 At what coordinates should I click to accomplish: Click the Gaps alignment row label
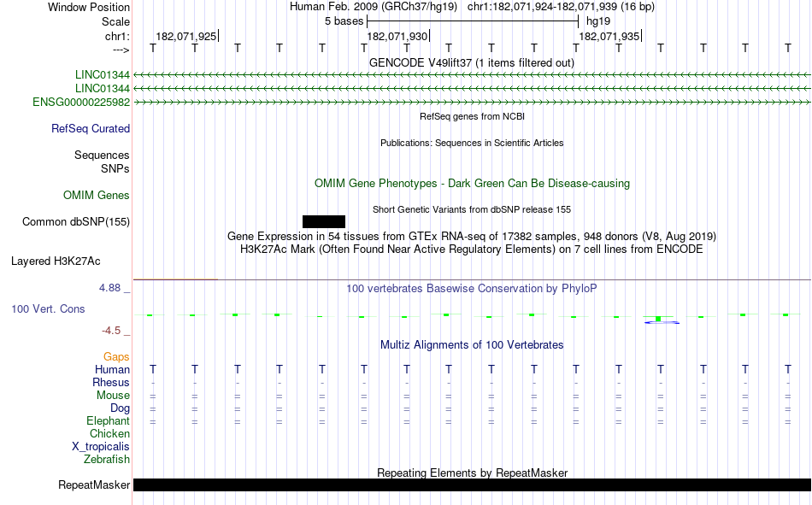[x=116, y=357]
